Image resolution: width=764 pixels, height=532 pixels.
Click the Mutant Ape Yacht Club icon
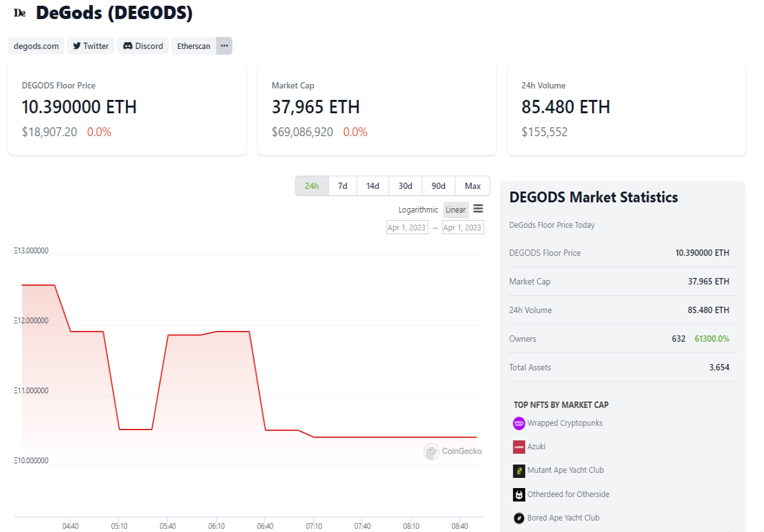(519, 470)
